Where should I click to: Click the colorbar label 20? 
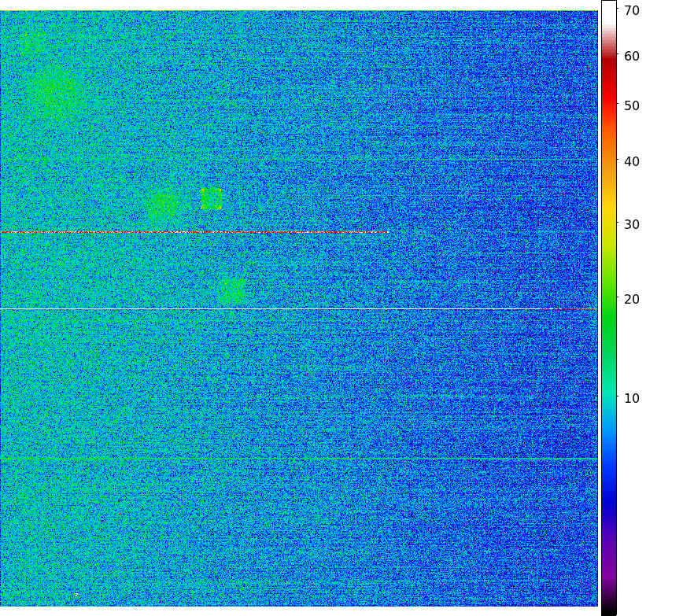click(x=632, y=299)
